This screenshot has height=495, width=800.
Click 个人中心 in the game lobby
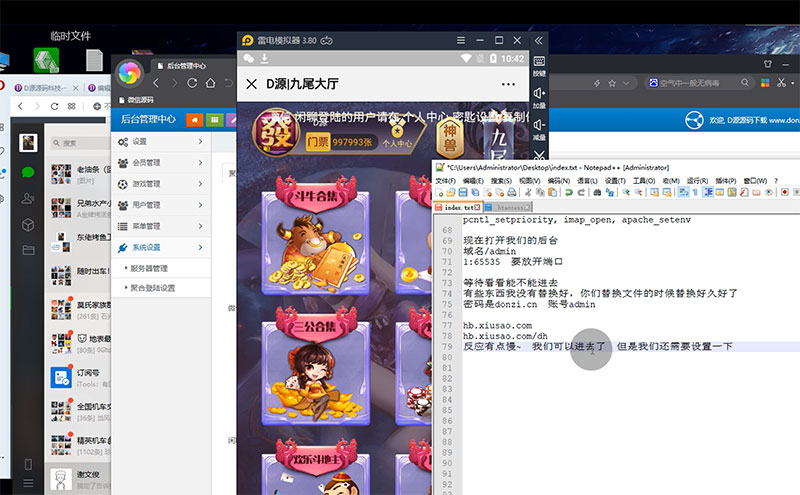397,136
